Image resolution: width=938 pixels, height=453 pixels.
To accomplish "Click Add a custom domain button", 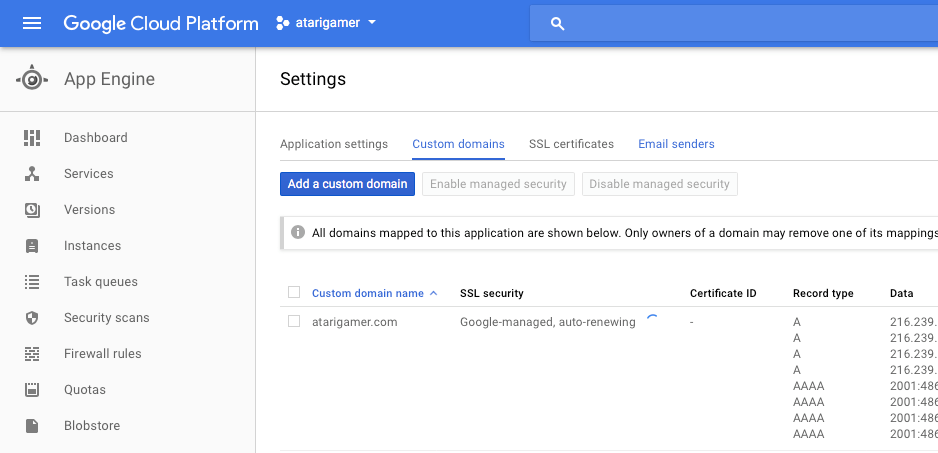I will (348, 184).
